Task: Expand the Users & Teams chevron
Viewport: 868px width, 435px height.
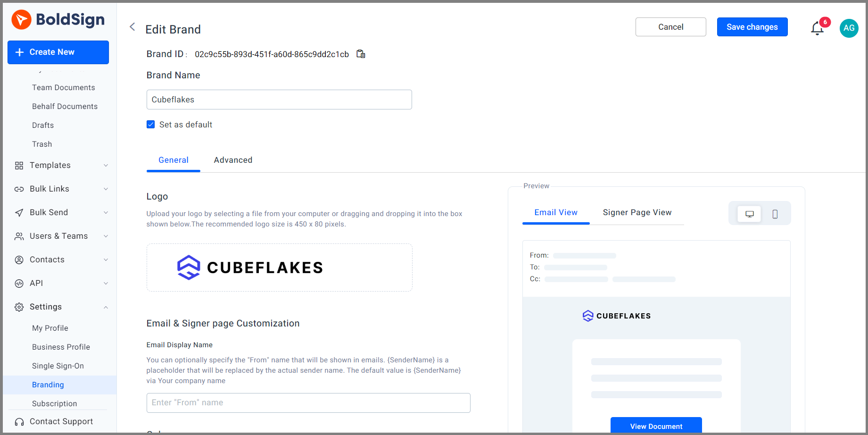Action: point(106,236)
